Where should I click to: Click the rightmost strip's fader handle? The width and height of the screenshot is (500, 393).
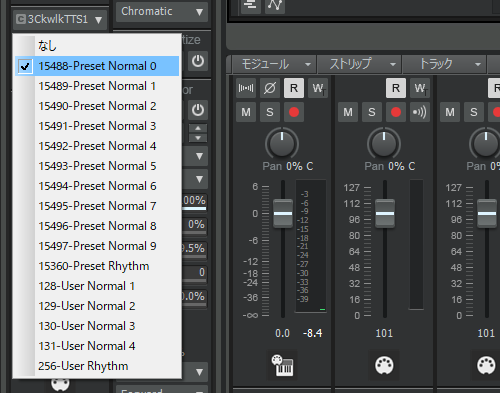487,214
